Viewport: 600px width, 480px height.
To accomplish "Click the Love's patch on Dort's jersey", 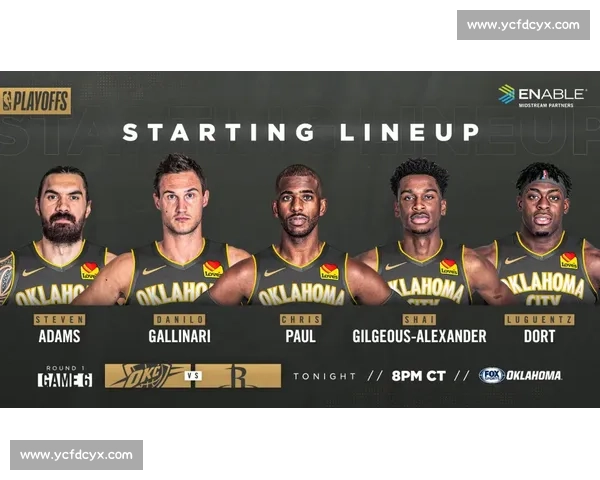I will click(569, 260).
